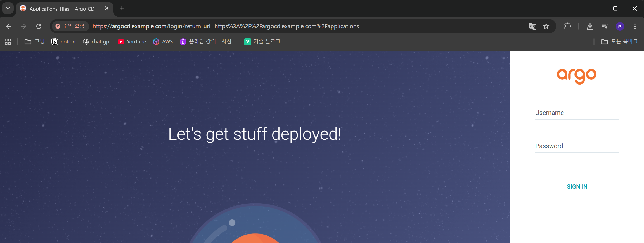Screen dimensions: 644x243
Task: Open the YouTube bookmark
Action: (132, 42)
